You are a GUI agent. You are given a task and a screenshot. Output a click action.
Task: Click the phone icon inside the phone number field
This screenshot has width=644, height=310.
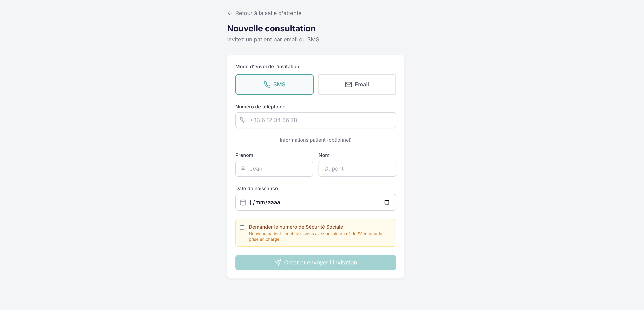point(243,120)
